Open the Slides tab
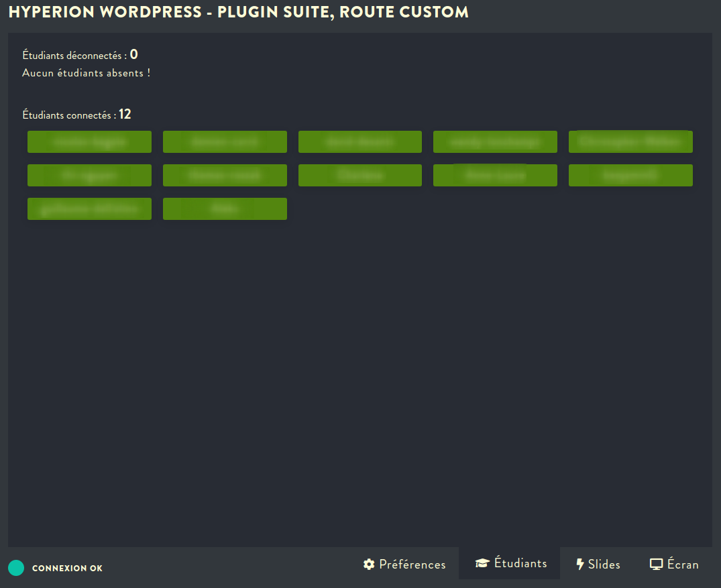Image resolution: width=721 pixels, height=588 pixels. (598, 564)
